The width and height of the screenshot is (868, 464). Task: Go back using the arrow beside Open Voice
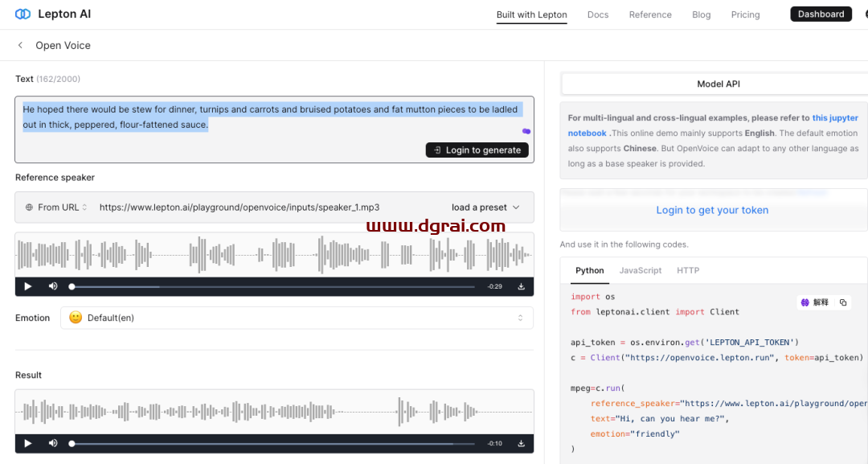click(x=20, y=45)
